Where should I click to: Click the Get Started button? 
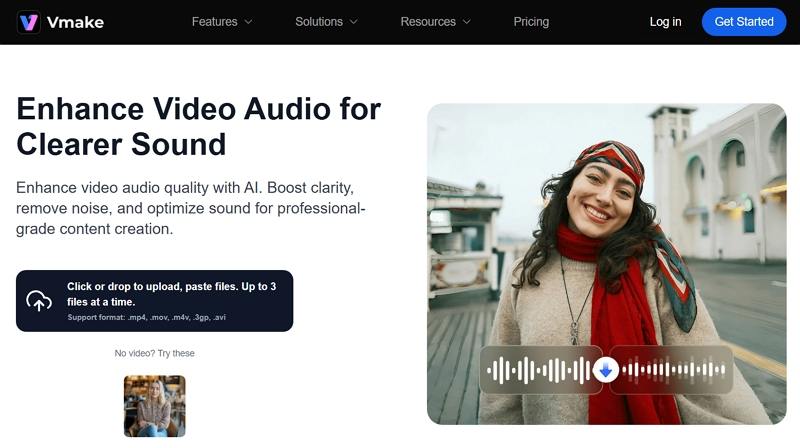tap(744, 22)
